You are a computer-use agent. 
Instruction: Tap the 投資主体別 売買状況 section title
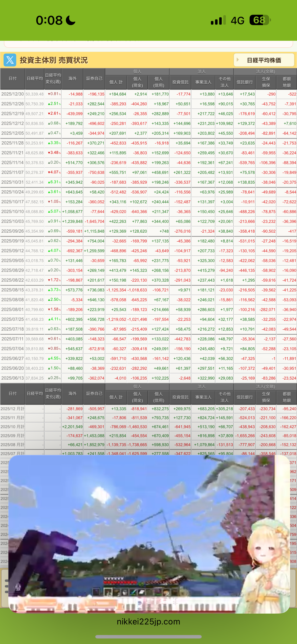pyautogui.click(x=54, y=60)
